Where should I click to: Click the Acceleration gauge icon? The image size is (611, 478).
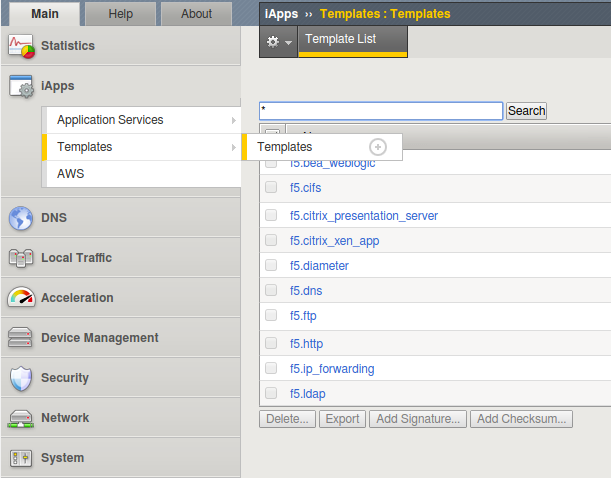pos(21,298)
